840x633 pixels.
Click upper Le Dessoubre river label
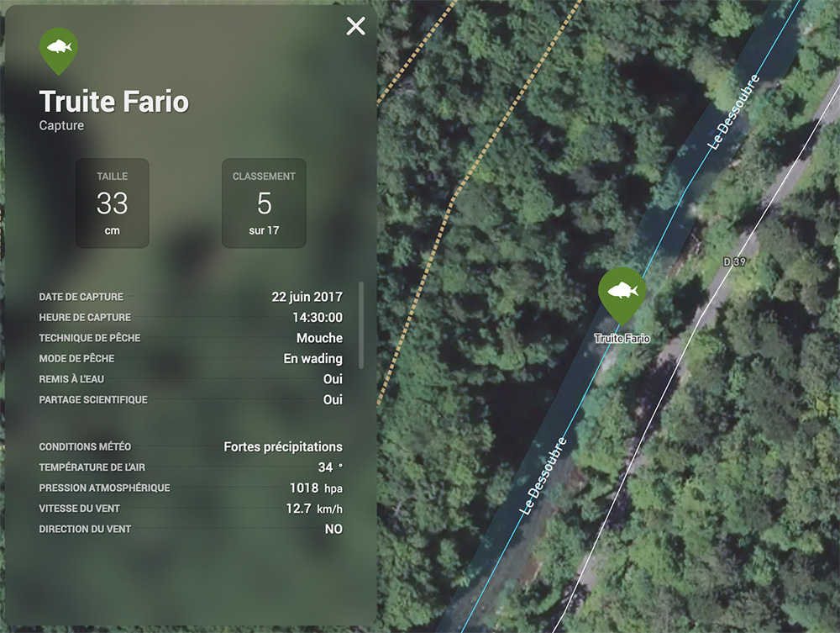(x=733, y=112)
